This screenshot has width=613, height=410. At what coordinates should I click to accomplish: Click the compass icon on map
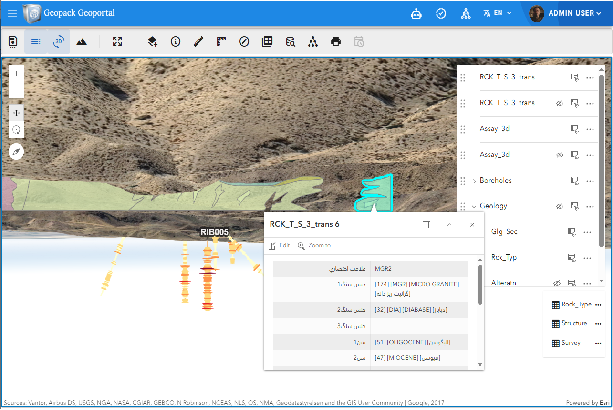(16, 150)
